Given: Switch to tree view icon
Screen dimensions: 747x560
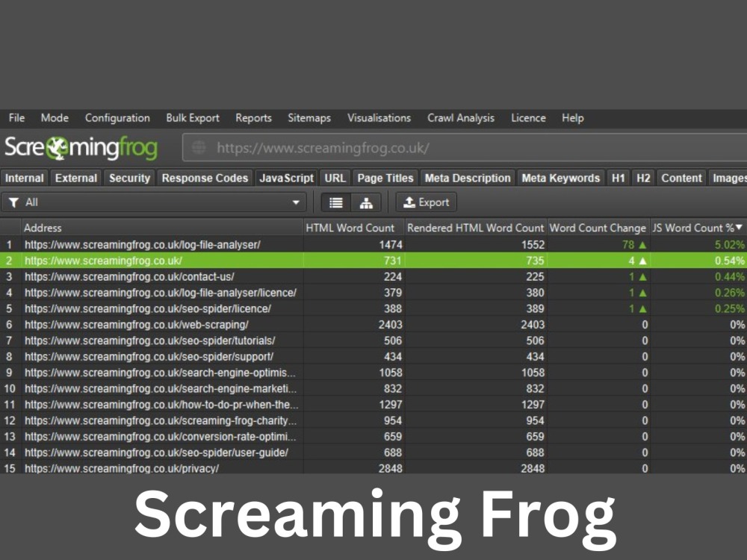Looking at the screenshot, I should (x=366, y=203).
